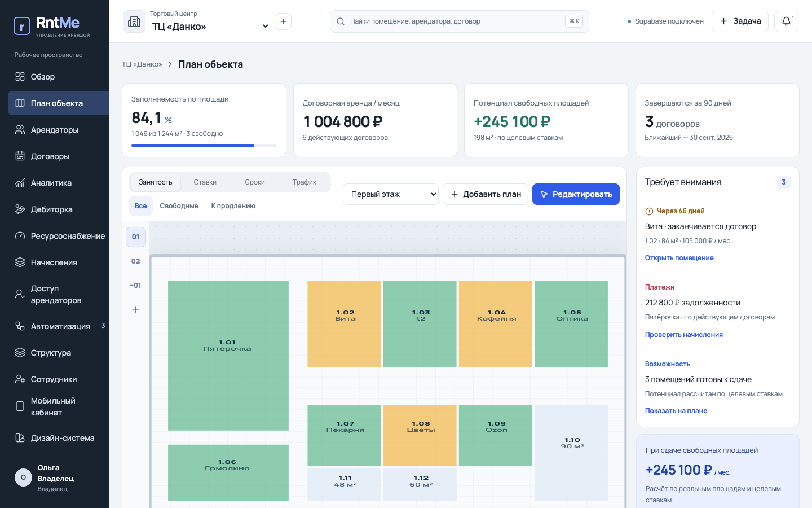Image resolution: width=812 pixels, height=508 pixels.
Task: Click the Автоматизация workflow icon
Action: pos(20,326)
